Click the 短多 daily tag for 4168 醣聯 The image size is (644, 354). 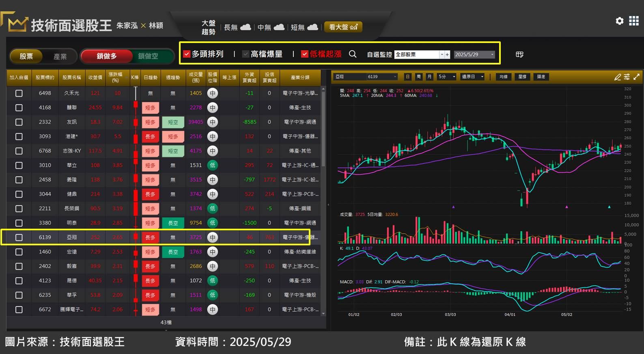pyautogui.click(x=150, y=108)
